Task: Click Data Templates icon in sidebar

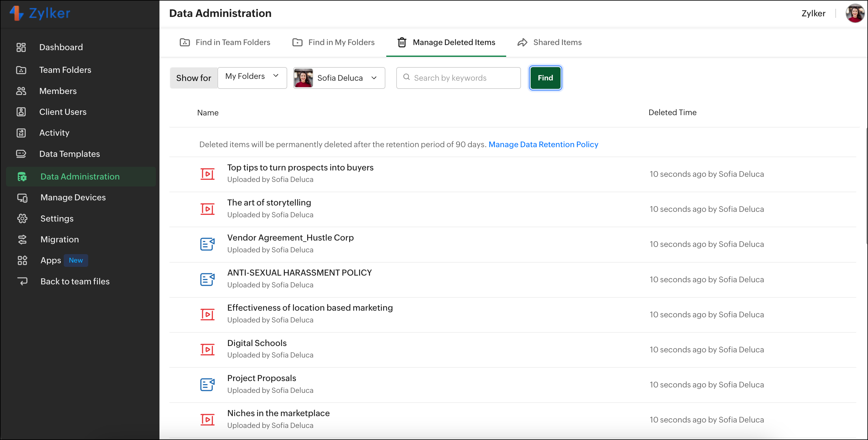Action: coord(21,154)
